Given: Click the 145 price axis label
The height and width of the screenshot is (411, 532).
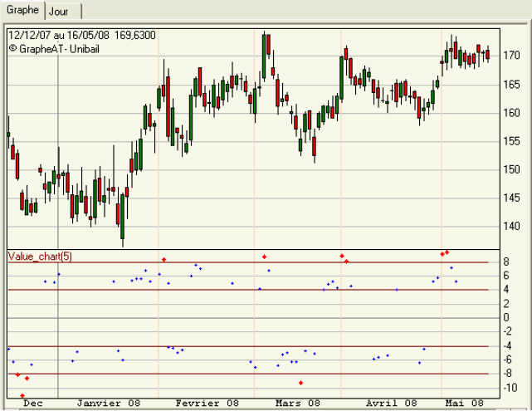Looking at the screenshot, I should click(x=511, y=198).
